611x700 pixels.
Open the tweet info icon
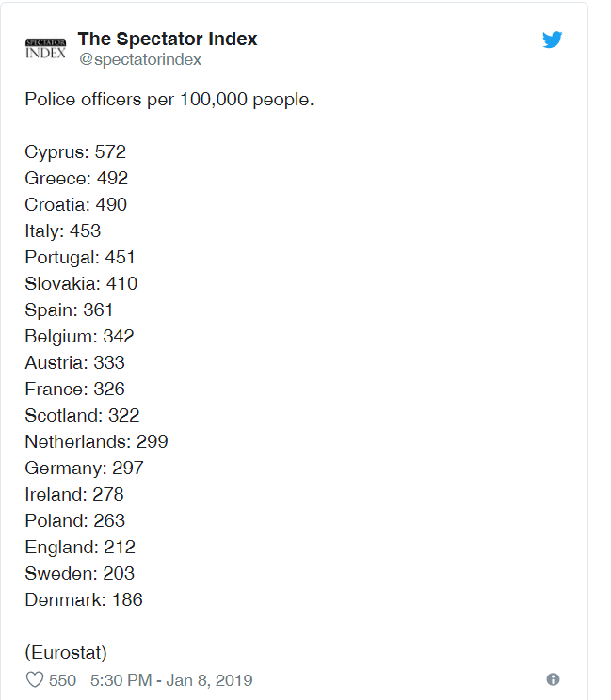point(553,679)
